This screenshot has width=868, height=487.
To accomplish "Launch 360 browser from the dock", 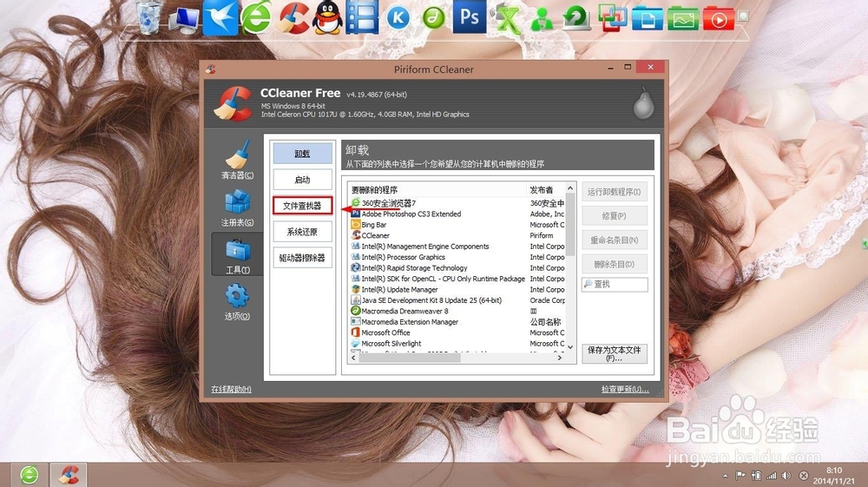I will tap(256, 18).
